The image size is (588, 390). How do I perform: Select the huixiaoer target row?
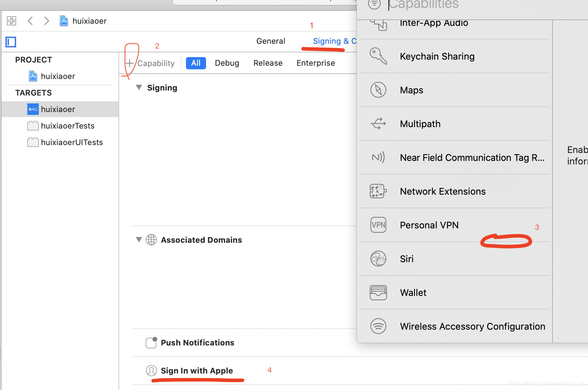[x=60, y=109]
